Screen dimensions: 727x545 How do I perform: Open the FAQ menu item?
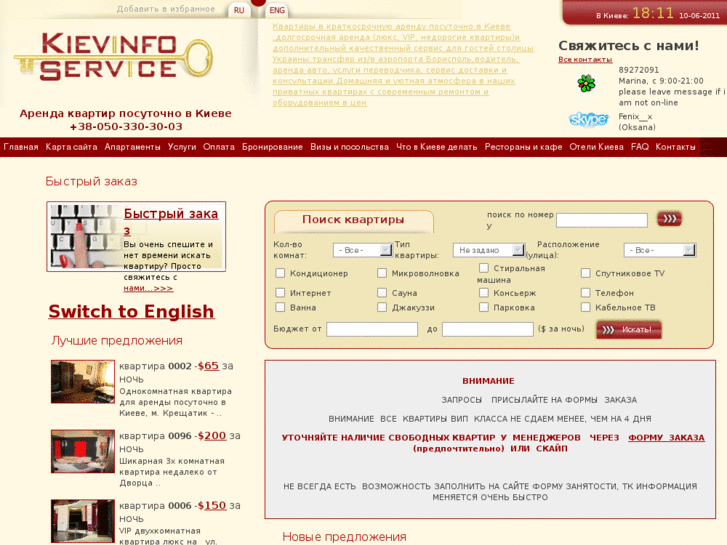pyautogui.click(x=640, y=147)
